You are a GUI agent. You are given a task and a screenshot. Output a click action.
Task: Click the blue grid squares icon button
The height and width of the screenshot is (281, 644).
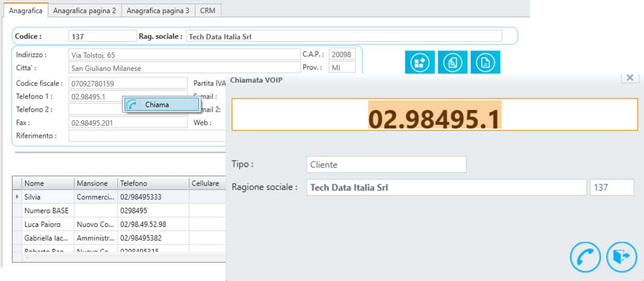click(x=420, y=63)
